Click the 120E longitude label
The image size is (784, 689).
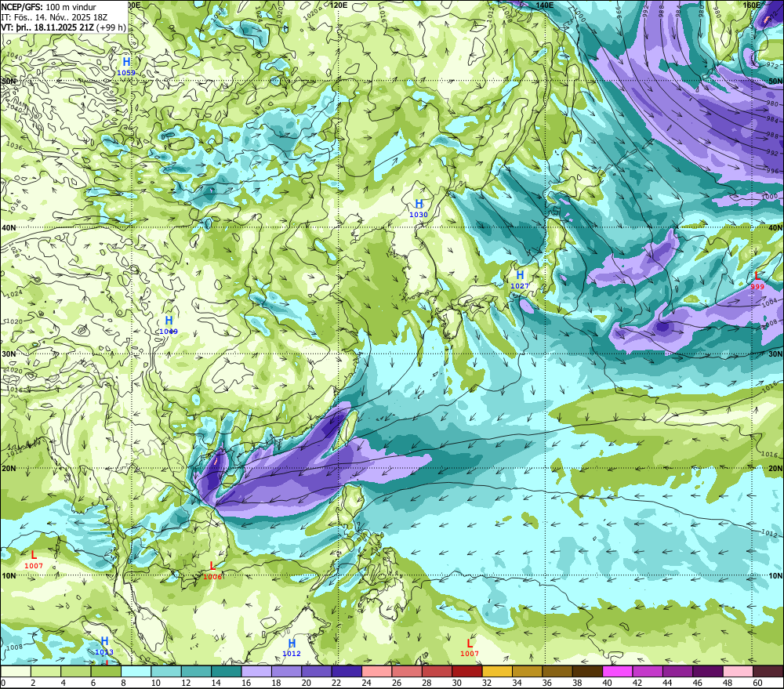coord(339,5)
